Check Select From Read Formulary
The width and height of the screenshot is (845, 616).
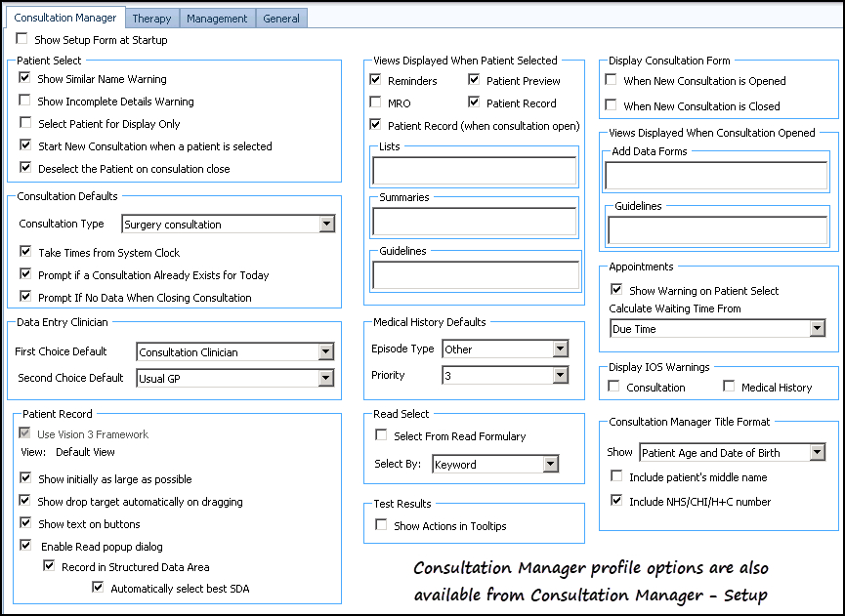click(381, 435)
